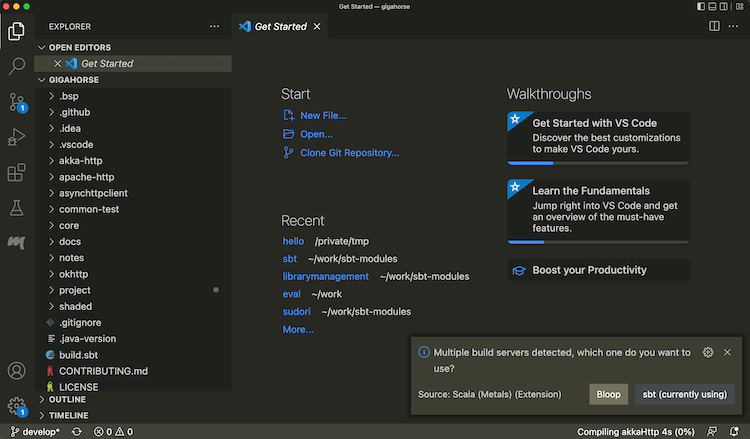Open Get Started with VS Code walkthrough

coord(598,139)
